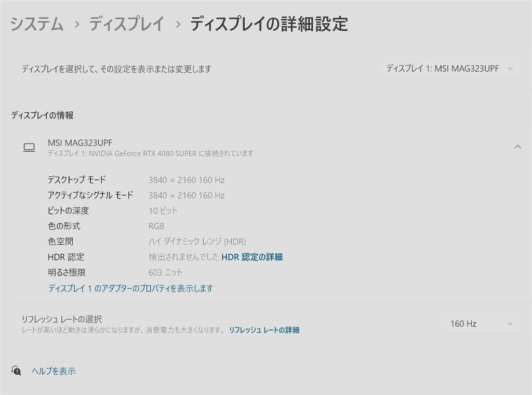
Task: Click the NVIDIA GeForce RTX 4080 SUPER subtitle
Action: coord(151,153)
